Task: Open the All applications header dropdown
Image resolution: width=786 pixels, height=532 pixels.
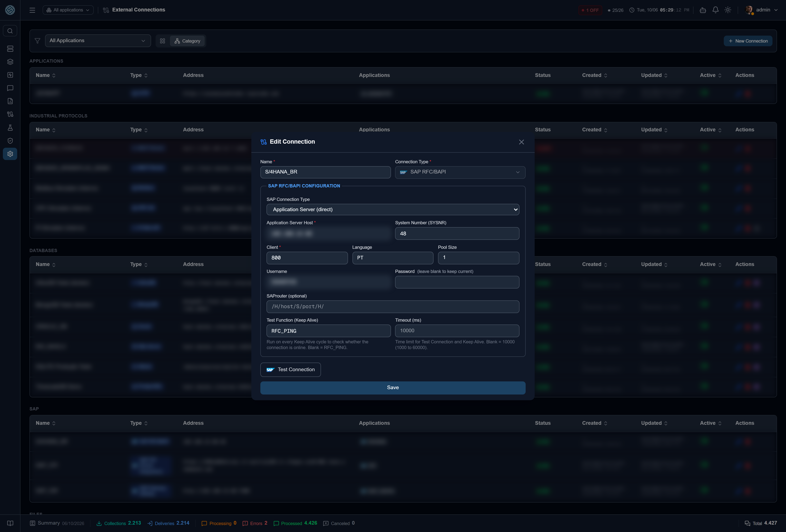Action: 68,10
